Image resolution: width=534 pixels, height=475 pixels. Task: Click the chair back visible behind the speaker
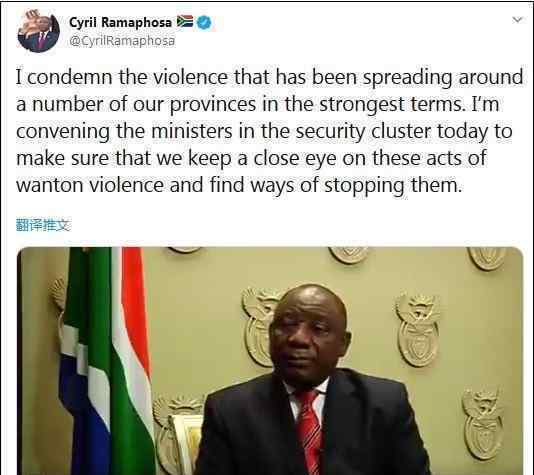pyautogui.click(x=186, y=444)
